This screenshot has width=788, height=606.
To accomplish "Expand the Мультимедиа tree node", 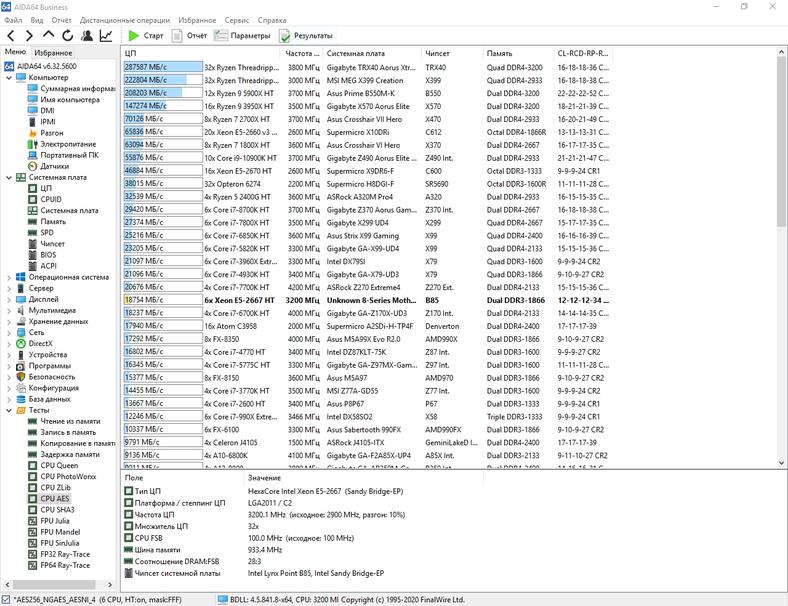I will pos(9,311).
